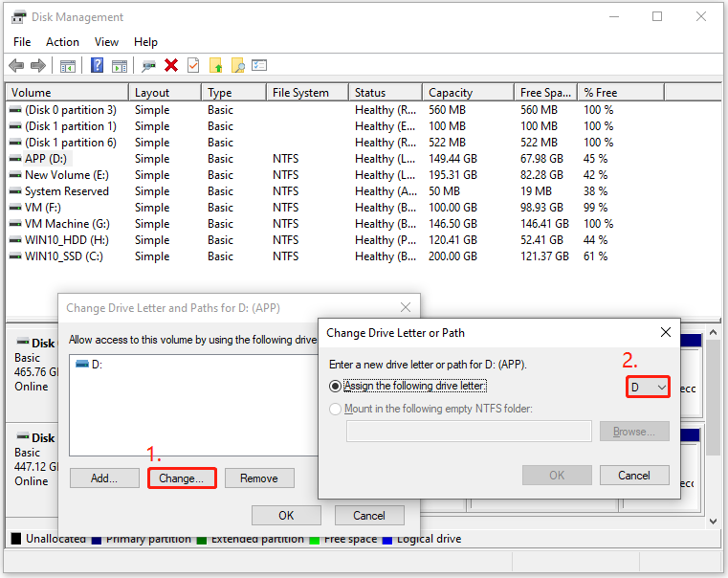This screenshot has width=728, height=578.
Task: Open the drive letter D dropdown
Action: [648, 388]
